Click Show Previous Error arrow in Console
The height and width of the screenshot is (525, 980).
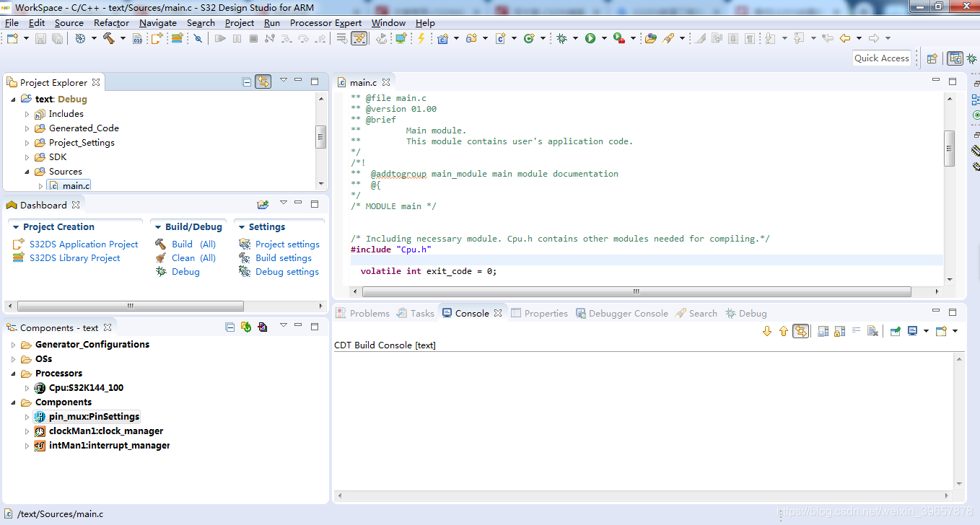click(x=784, y=331)
